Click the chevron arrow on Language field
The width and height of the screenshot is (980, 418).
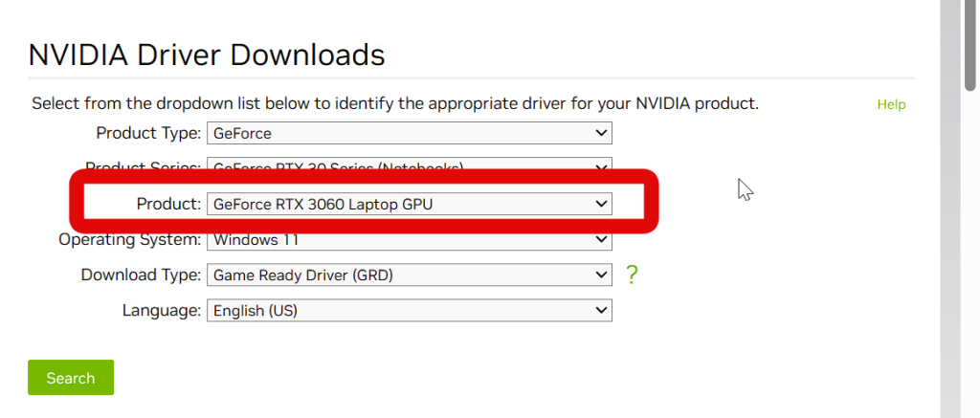coord(601,310)
